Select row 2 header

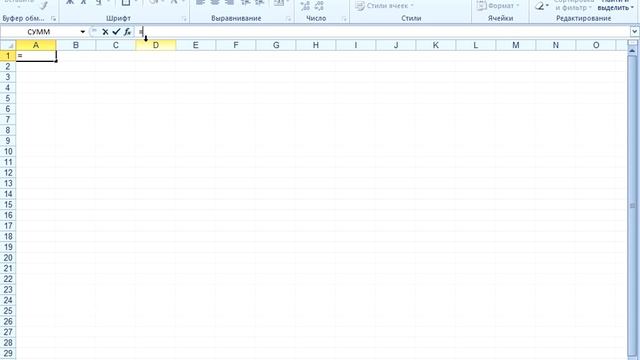[8, 66]
